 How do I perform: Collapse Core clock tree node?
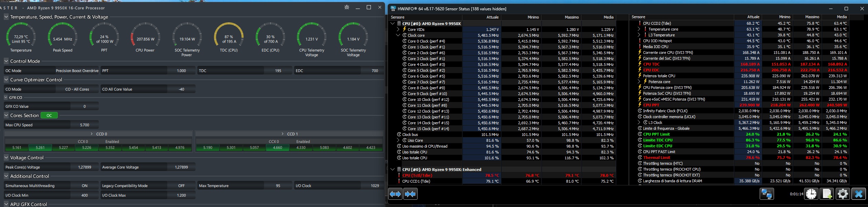398,35
